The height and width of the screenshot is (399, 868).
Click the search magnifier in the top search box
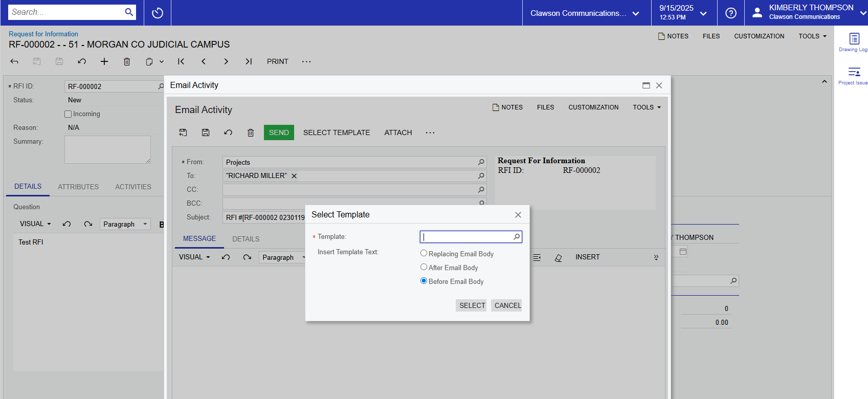129,12
